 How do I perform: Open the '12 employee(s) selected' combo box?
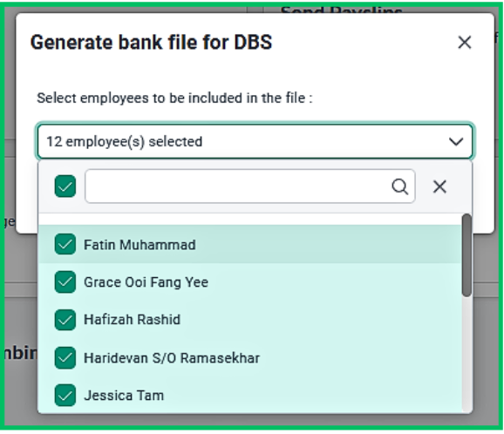[x=255, y=141]
